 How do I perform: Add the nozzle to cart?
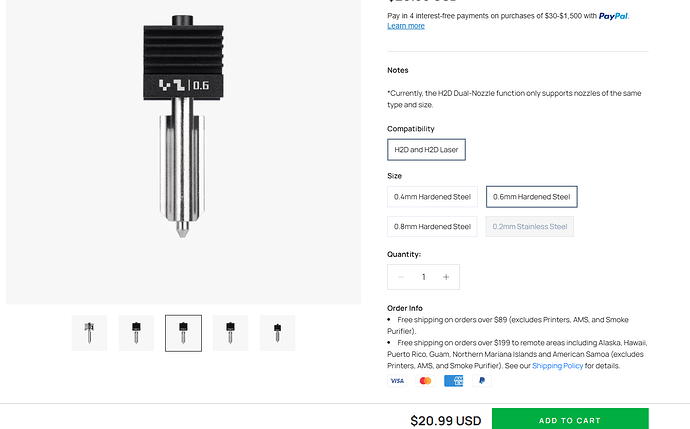(570, 419)
